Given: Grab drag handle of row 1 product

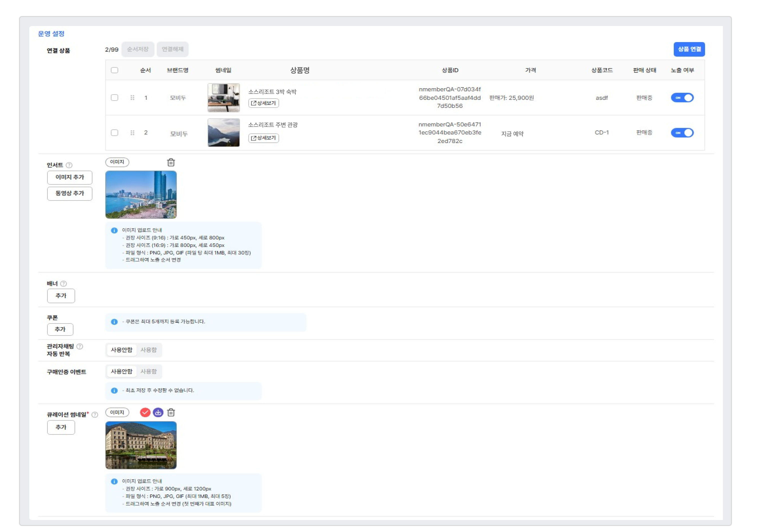Looking at the screenshot, I should 132,98.
